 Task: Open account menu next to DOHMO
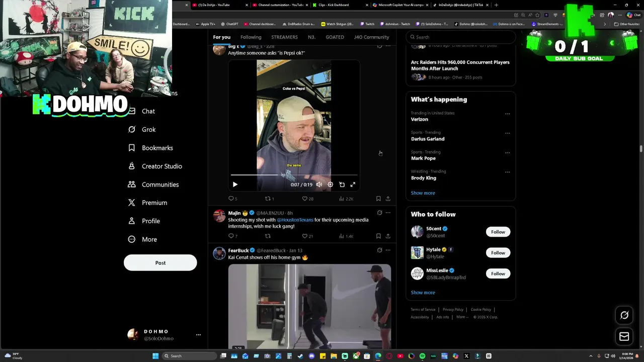[x=198, y=335]
